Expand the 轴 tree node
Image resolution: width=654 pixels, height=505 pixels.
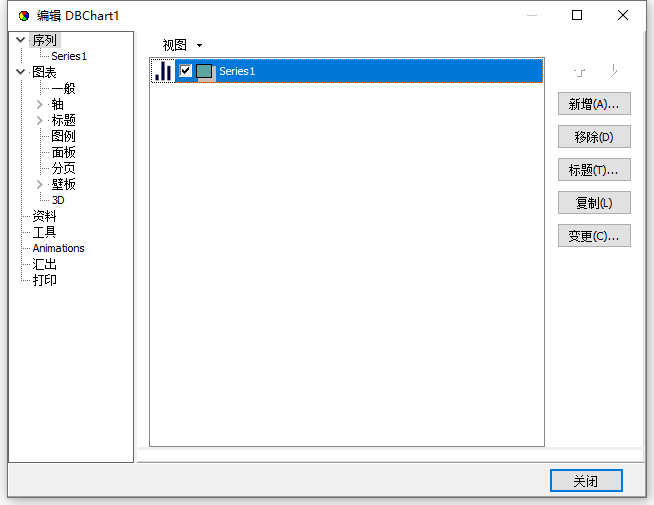click(40, 104)
